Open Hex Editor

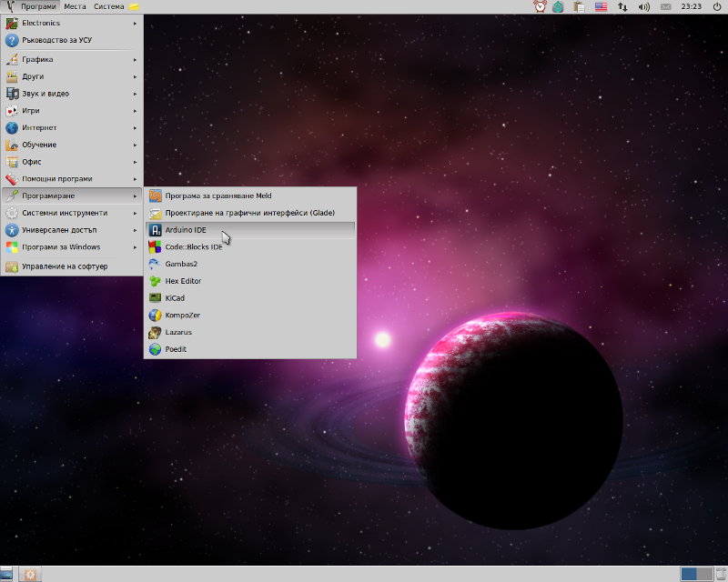(x=183, y=281)
